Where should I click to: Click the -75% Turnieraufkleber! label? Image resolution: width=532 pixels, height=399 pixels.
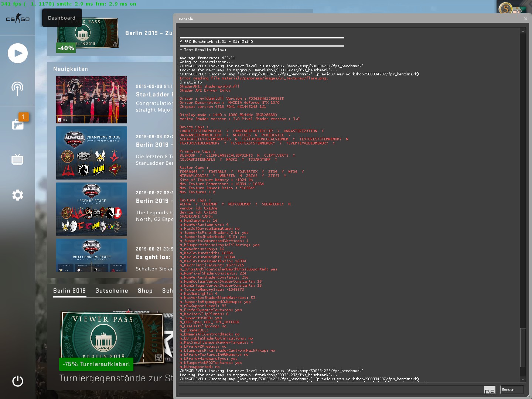pos(96,364)
